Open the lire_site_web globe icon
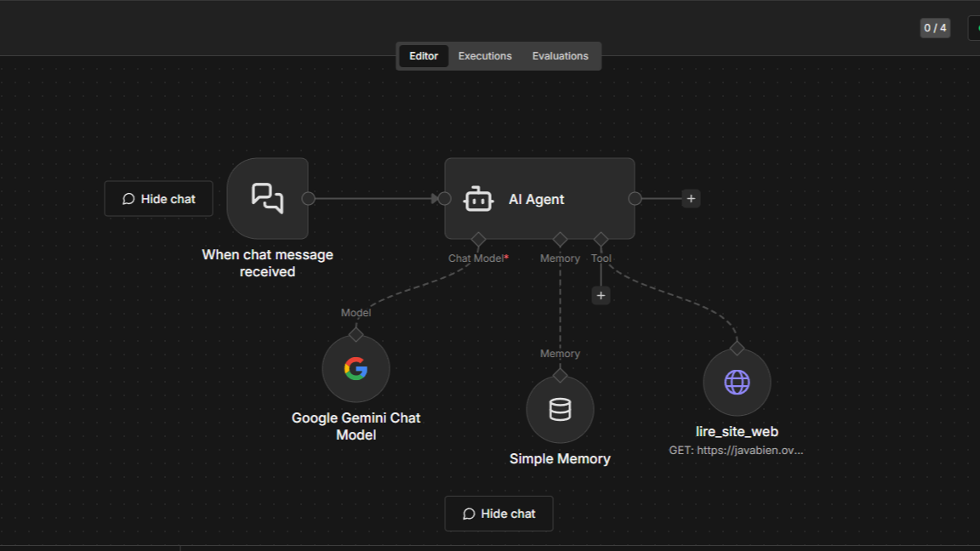Image resolution: width=980 pixels, height=551 pixels. [x=737, y=382]
